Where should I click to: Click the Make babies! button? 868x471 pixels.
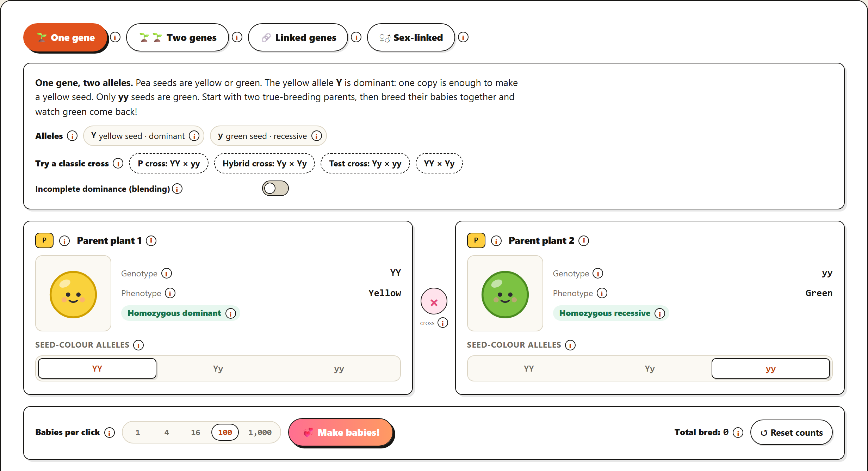(x=341, y=433)
